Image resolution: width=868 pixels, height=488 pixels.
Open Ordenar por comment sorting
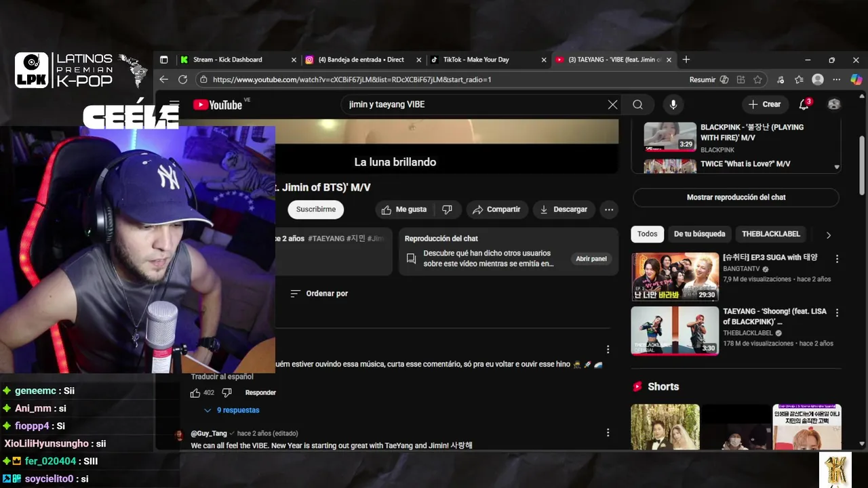[x=319, y=293]
